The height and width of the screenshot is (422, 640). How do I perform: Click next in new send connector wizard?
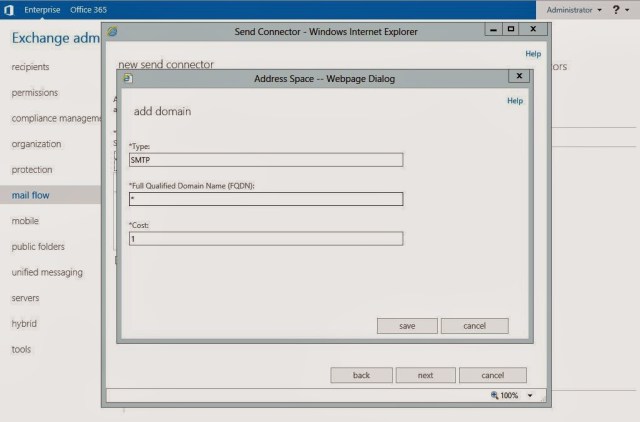tap(425, 375)
